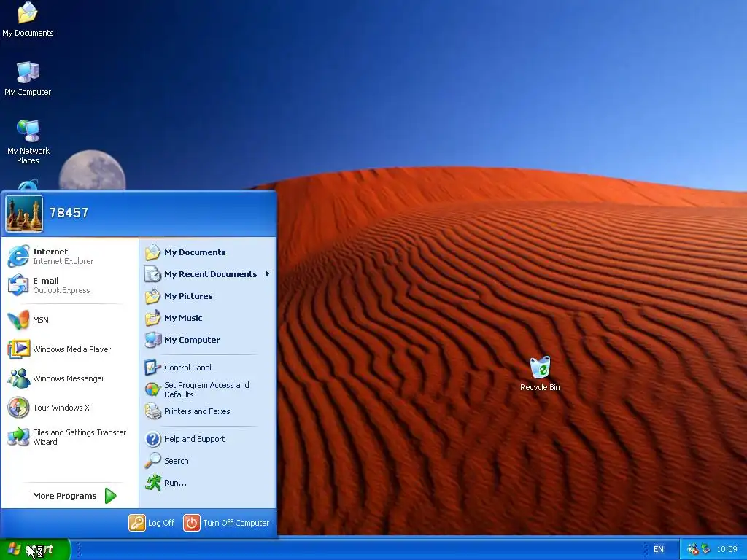Select Help and Support menu entry text
The image size is (747, 560).
[194, 439]
